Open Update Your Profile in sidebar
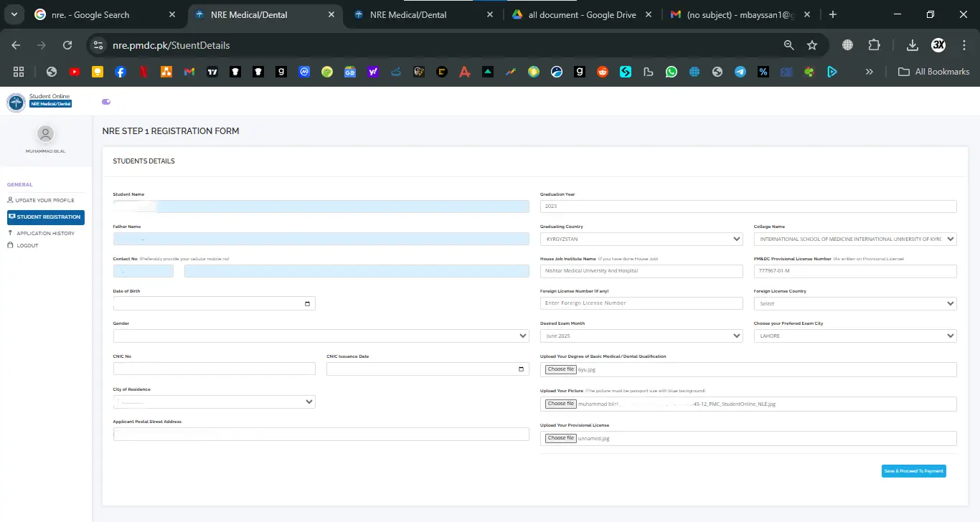 44,200
